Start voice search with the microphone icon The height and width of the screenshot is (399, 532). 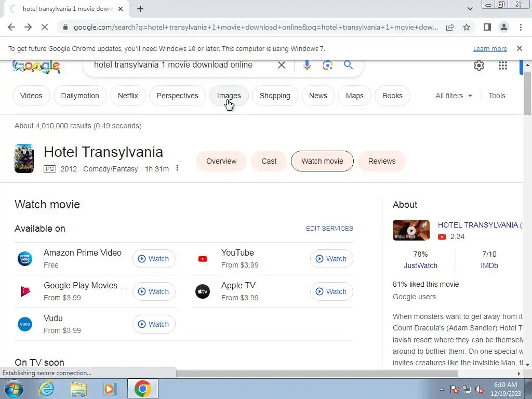tap(307, 65)
